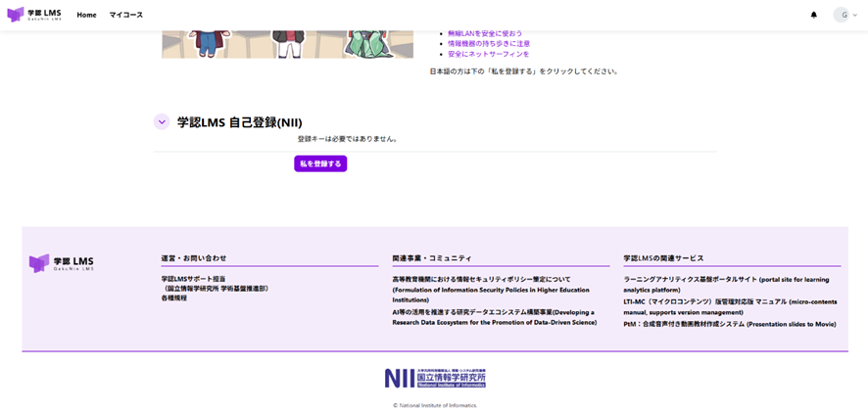Screen dimensions: 868x412
Task: Open the マイコース menu
Action: 125,15
